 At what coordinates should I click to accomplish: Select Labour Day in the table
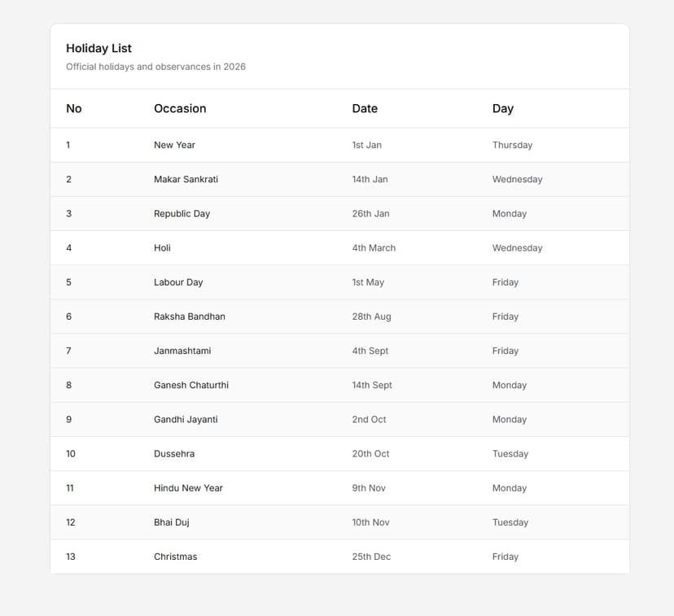pos(178,282)
